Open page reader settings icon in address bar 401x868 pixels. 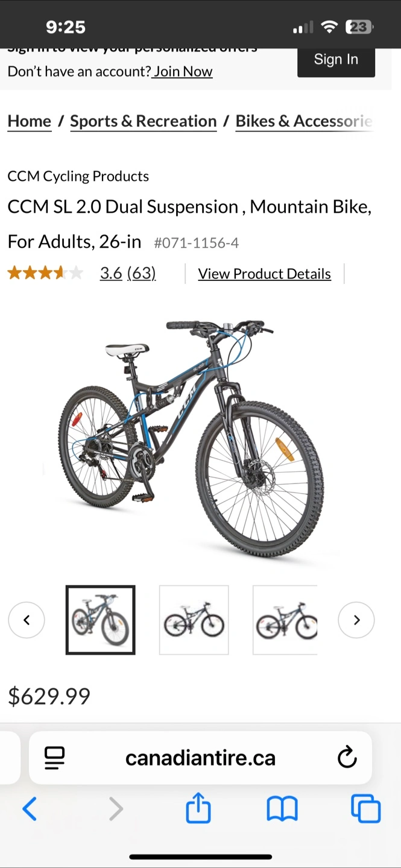55,758
